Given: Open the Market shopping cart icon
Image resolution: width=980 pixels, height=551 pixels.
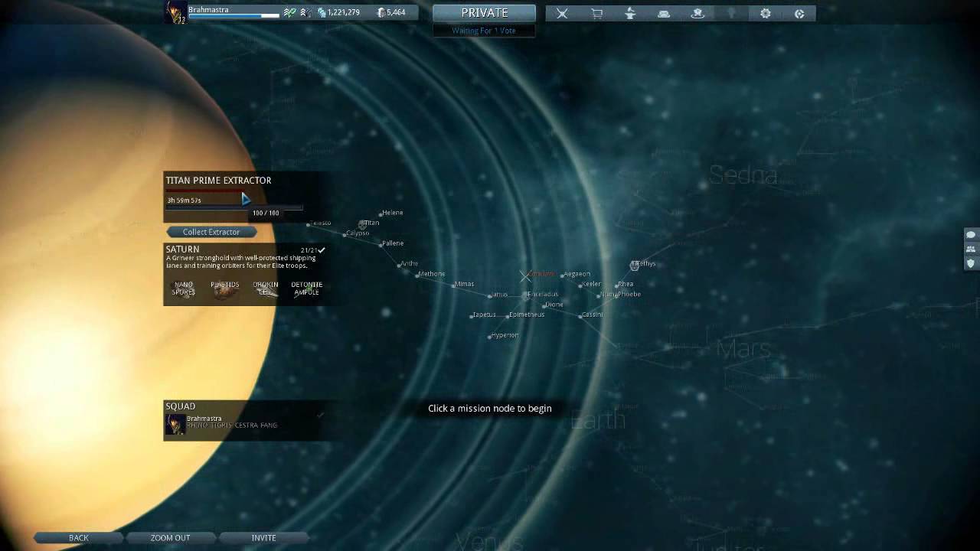Looking at the screenshot, I should [x=596, y=13].
